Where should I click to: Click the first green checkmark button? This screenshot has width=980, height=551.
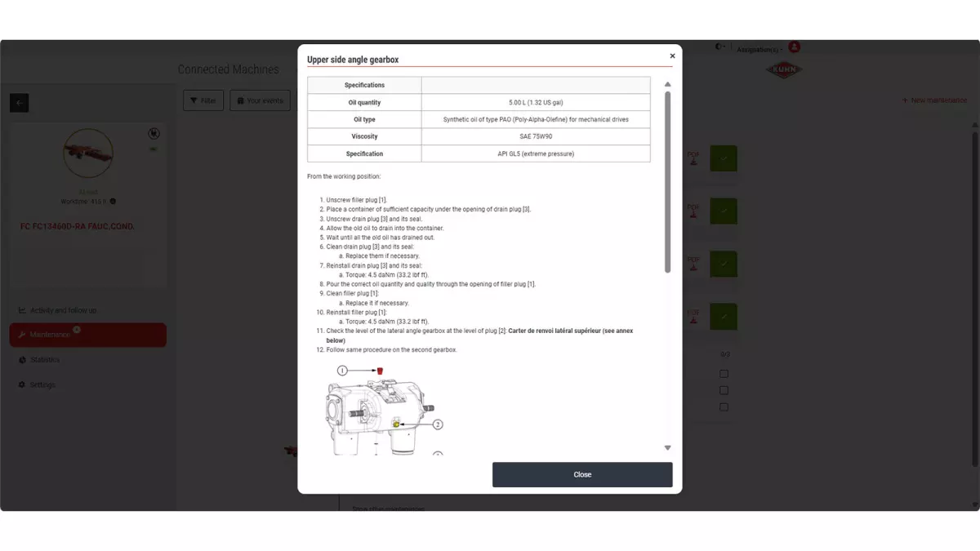(x=724, y=158)
